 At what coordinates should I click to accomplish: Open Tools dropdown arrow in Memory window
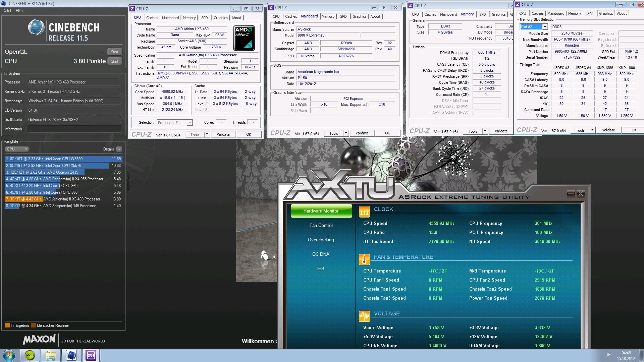[485, 131]
